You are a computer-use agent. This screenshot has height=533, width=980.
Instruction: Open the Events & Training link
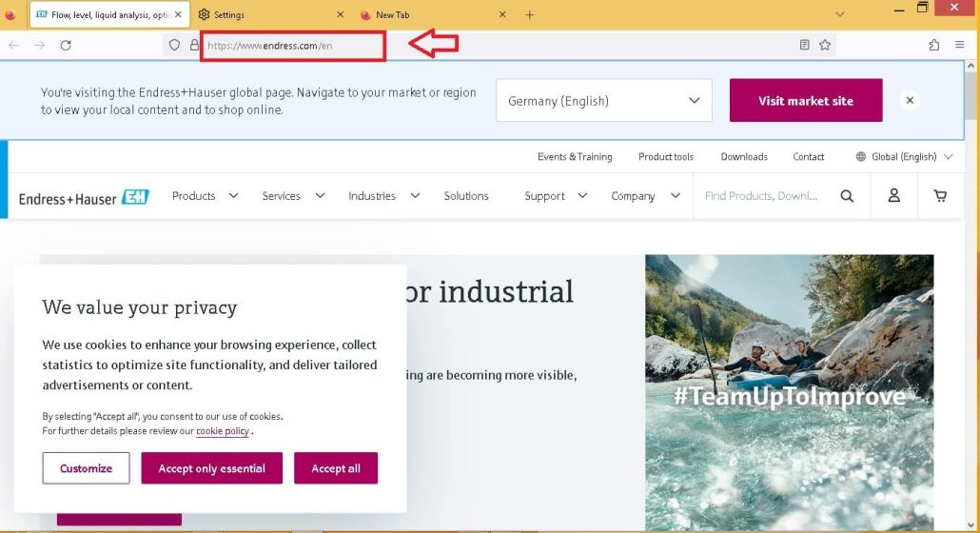tap(575, 157)
